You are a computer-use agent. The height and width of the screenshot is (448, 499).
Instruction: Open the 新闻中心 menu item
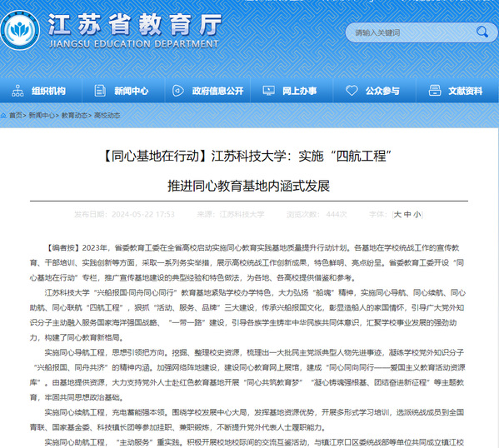[x=131, y=91]
